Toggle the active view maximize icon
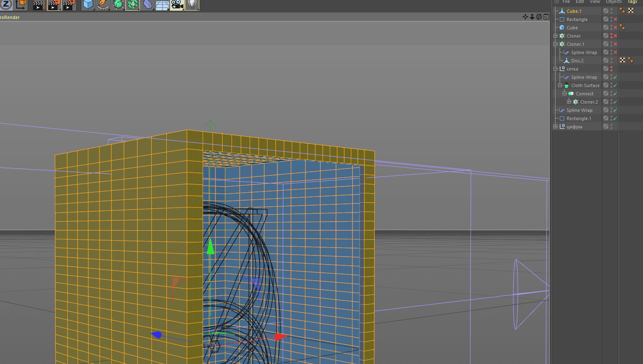 point(546,17)
